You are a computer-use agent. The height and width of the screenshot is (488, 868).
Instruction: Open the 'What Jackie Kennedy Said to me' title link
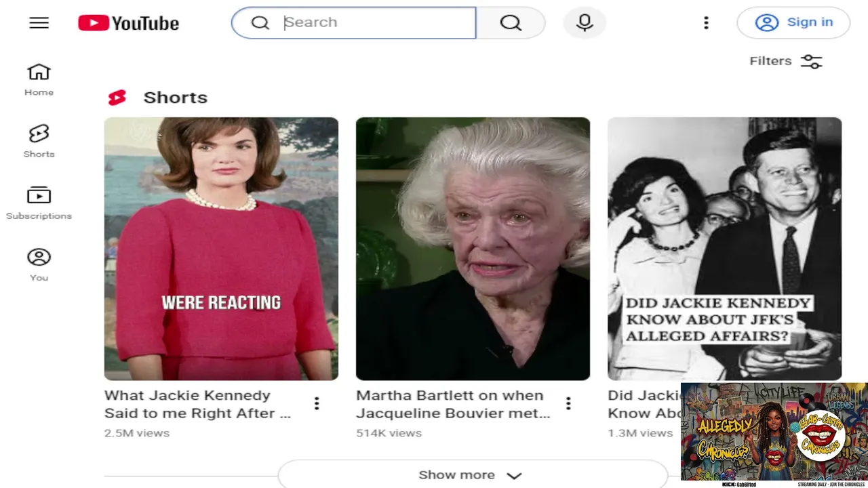pos(198,405)
